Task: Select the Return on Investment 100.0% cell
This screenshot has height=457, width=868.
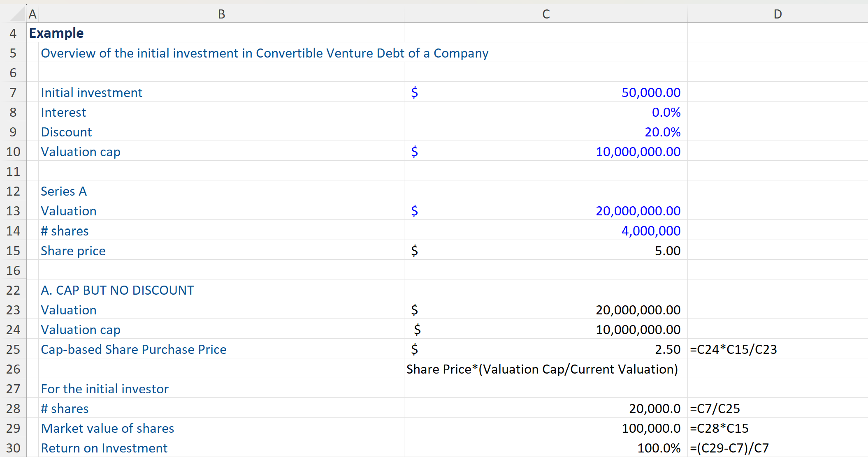Action: coord(658,448)
